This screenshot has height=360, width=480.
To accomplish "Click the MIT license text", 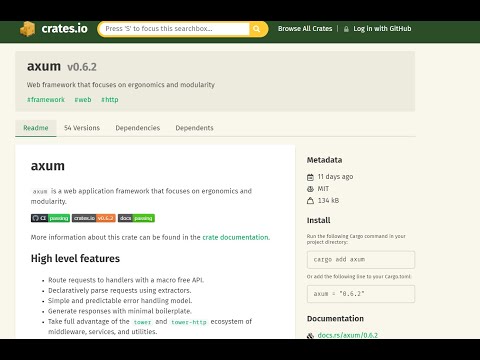I will [323, 189].
